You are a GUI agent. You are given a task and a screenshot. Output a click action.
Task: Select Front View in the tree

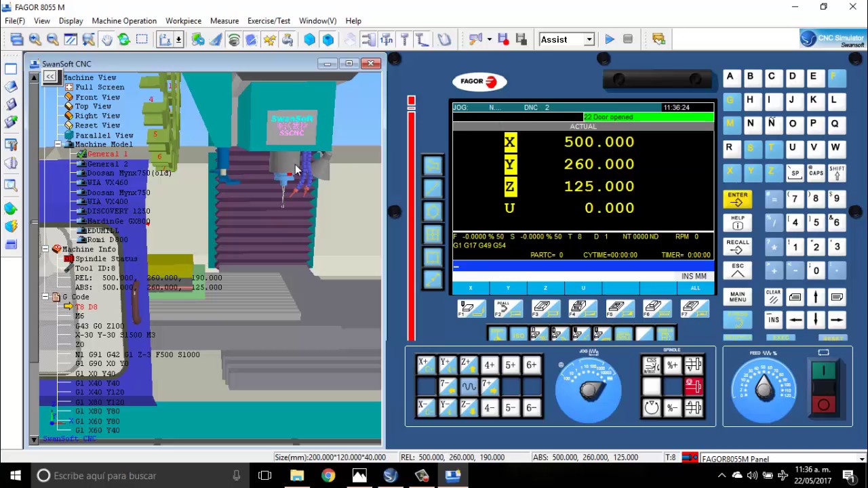click(x=98, y=97)
